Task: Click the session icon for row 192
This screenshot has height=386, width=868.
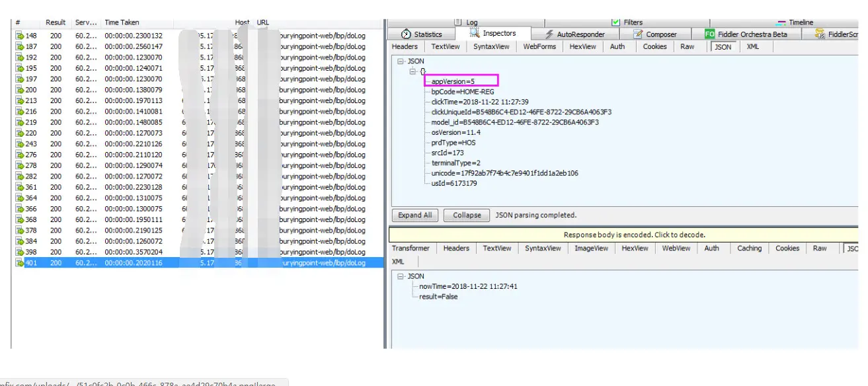Action: click(x=20, y=58)
